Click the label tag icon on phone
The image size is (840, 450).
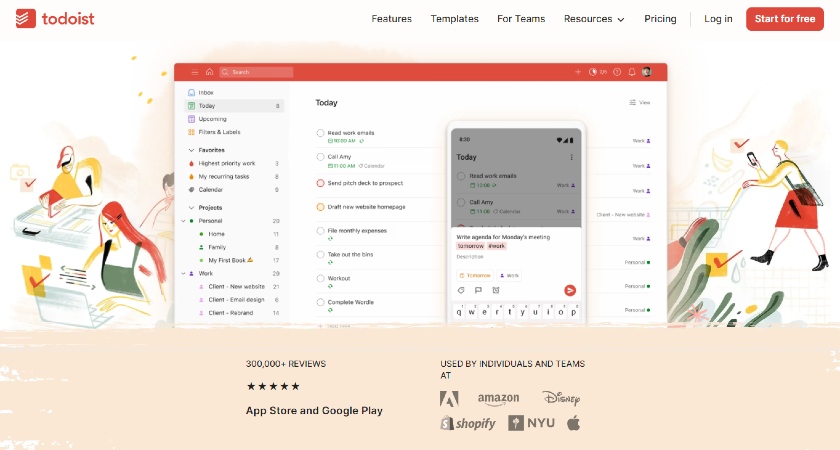tap(461, 290)
